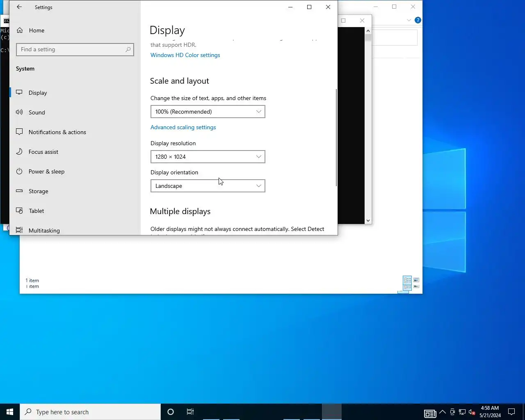Click the muted volume tray icon
The width and height of the screenshot is (525, 420).
point(472,412)
